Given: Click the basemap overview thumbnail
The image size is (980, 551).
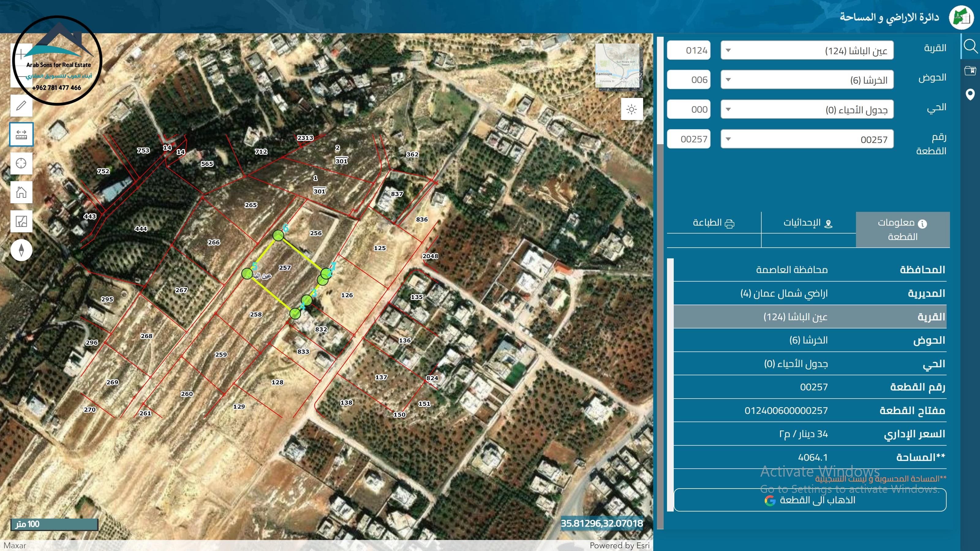Looking at the screenshot, I should click(x=618, y=66).
